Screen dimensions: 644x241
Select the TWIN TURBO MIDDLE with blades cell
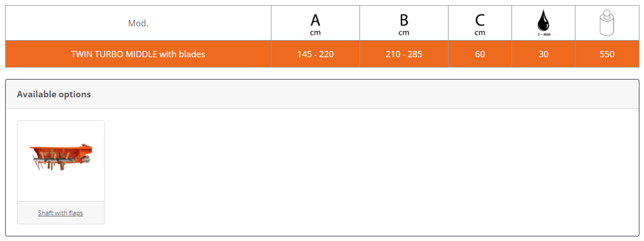point(138,54)
